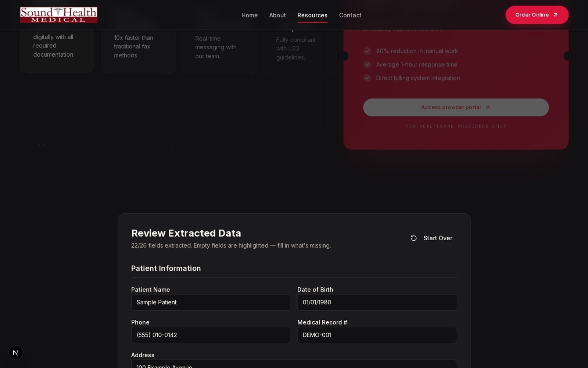Click the Start Over button
The image size is (588, 368).
pyautogui.click(x=431, y=238)
